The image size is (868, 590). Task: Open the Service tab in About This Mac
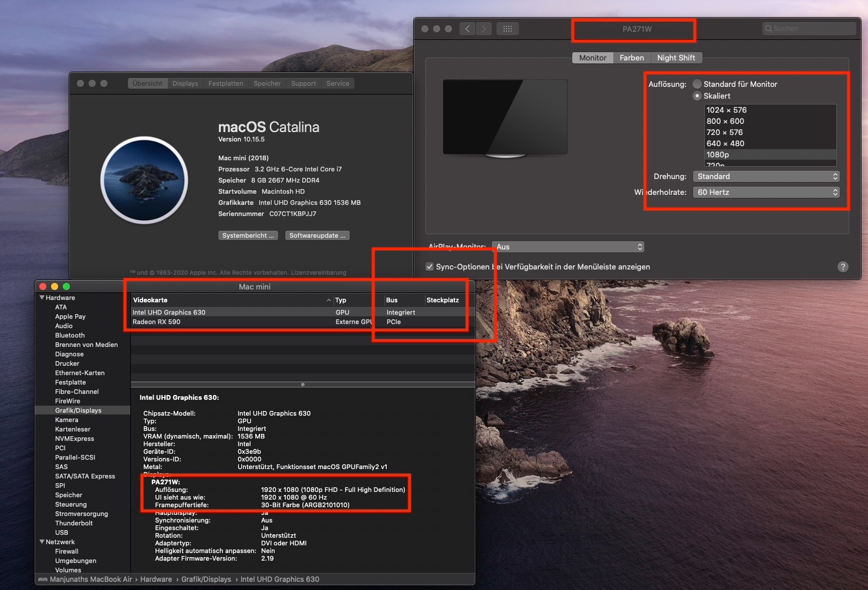338,83
